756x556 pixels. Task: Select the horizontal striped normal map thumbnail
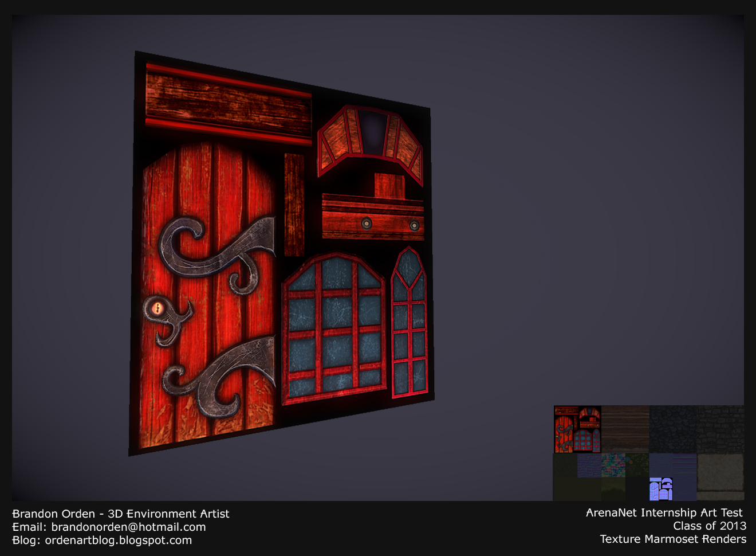(684, 465)
